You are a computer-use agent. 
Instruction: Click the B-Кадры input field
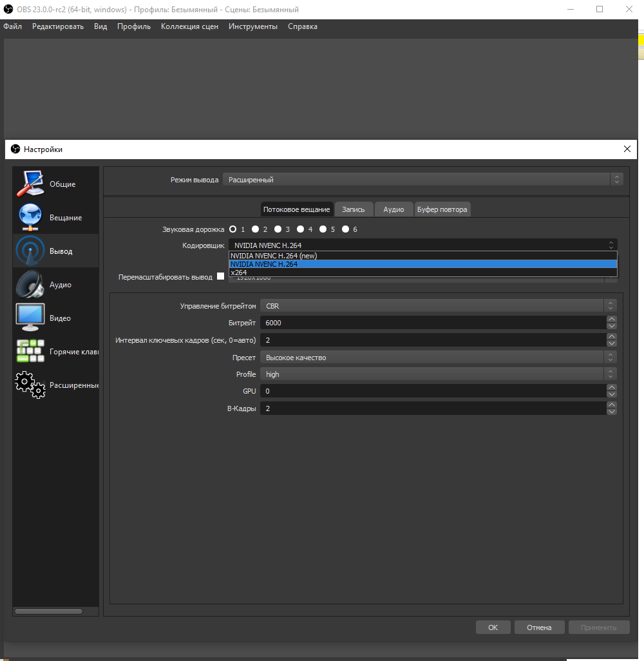(433, 408)
